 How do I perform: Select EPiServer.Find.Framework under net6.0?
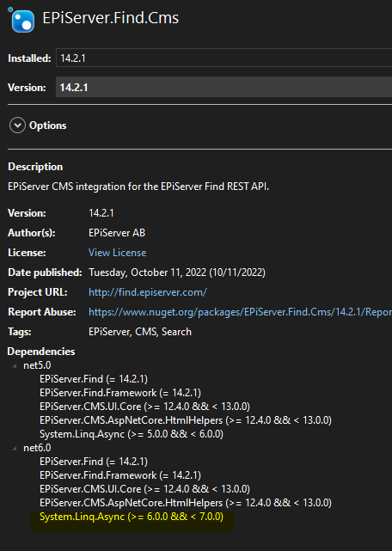coord(120,475)
